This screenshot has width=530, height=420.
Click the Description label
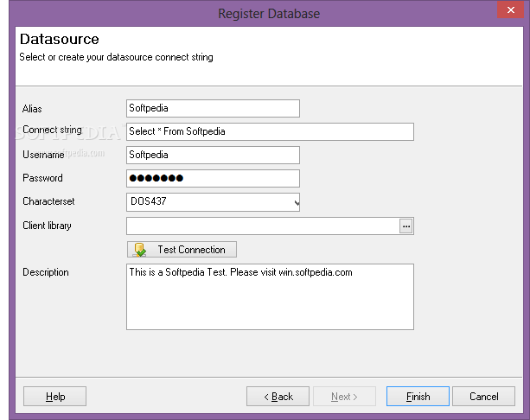(46, 272)
